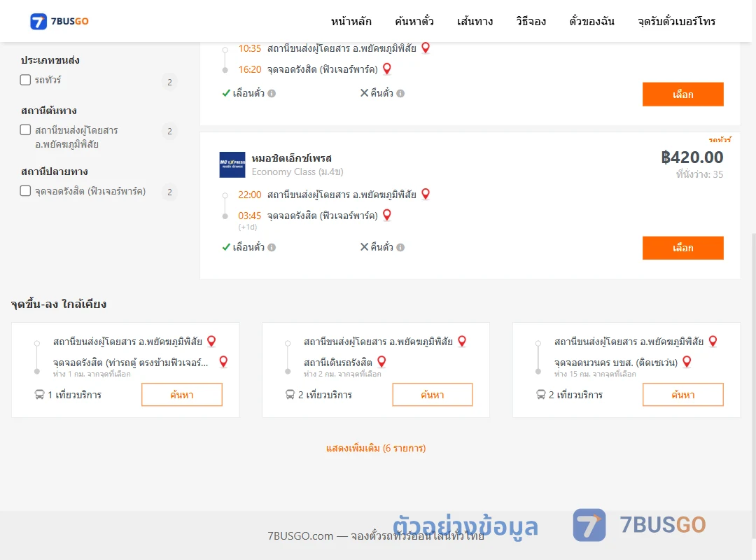Open ค้นหาตั๋ว menu item
The image size is (756, 560).
pos(414,21)
